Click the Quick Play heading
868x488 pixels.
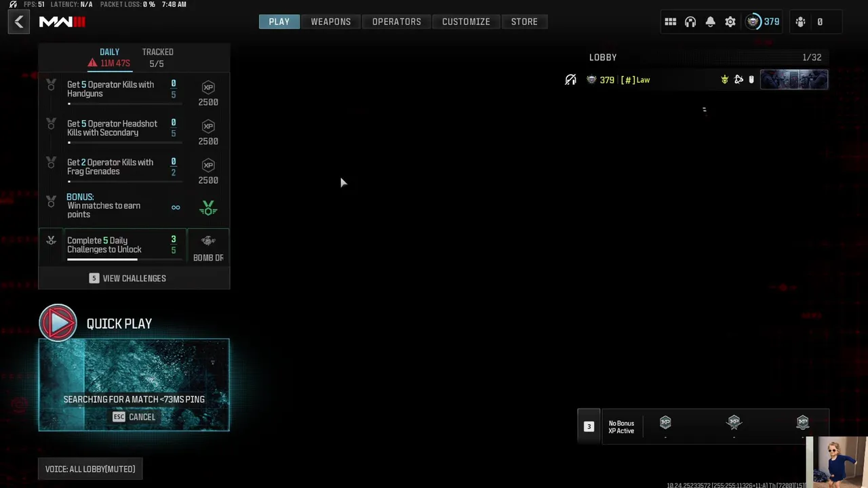tap(119, 323)
